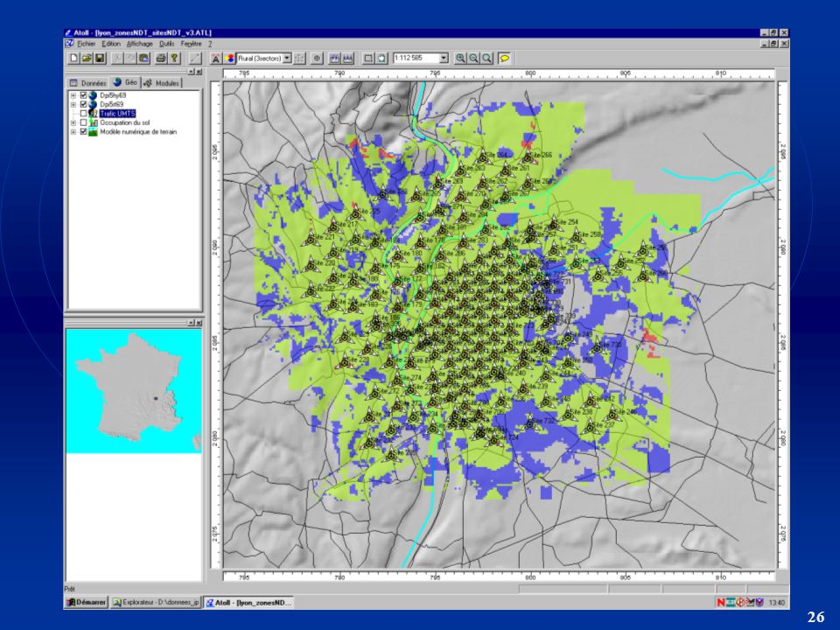This screenshot has height=630, width=840.
Task: Click the Paste toolbar icon
Action: 144,58
